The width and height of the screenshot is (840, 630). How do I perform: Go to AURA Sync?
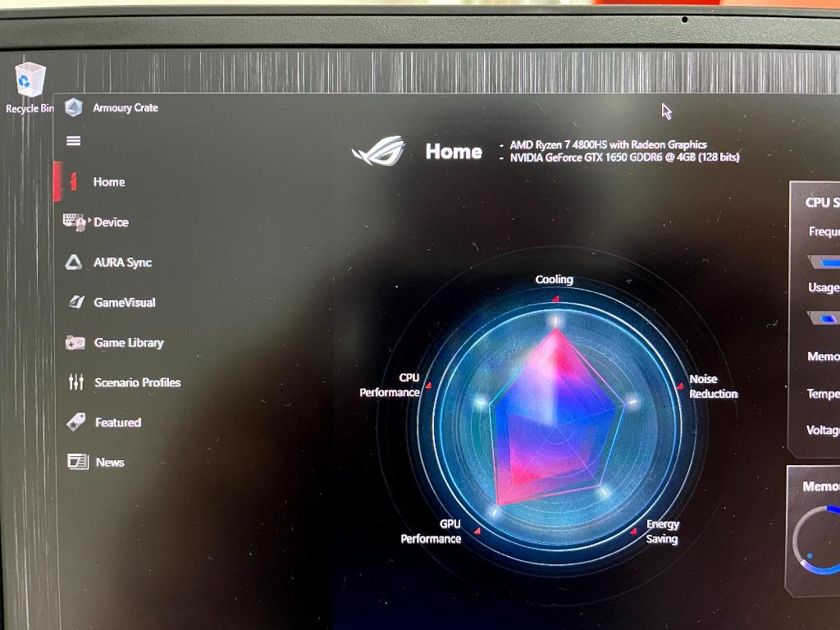click(123, 262)
